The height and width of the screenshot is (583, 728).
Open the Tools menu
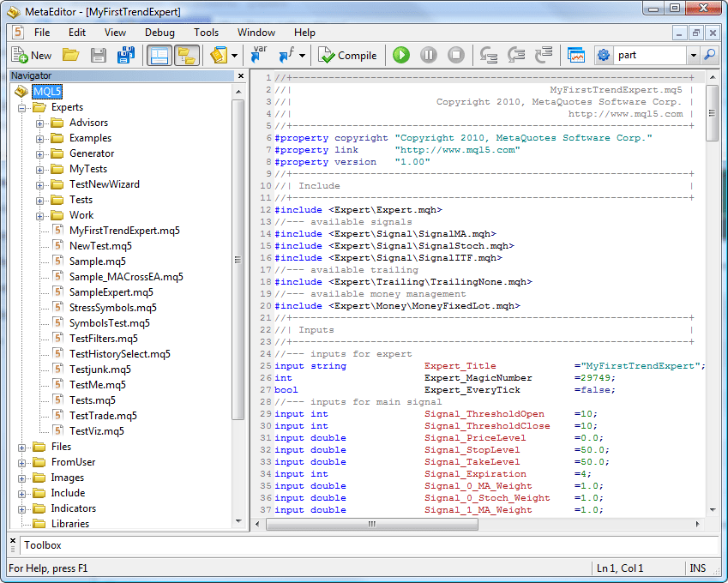pos(206,32)
